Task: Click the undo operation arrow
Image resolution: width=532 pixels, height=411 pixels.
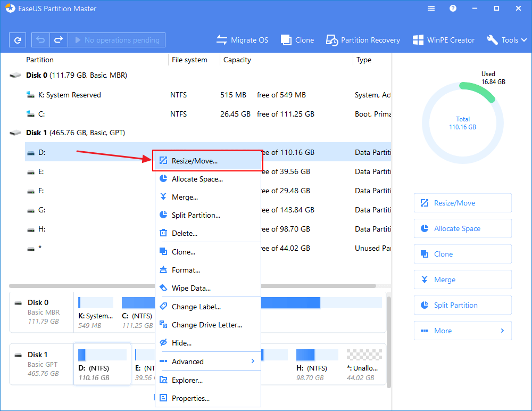Action: [x=41, y=40]
